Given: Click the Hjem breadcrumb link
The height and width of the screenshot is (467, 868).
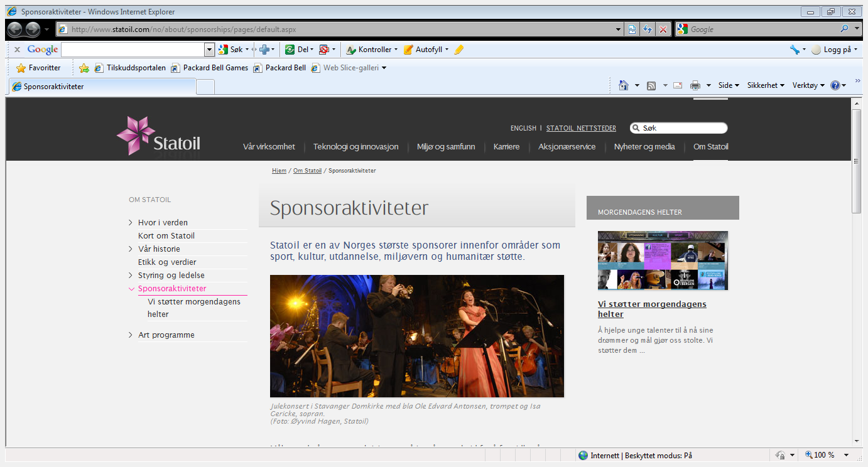Looking at the screenshot, I should (x=279, y=171).
